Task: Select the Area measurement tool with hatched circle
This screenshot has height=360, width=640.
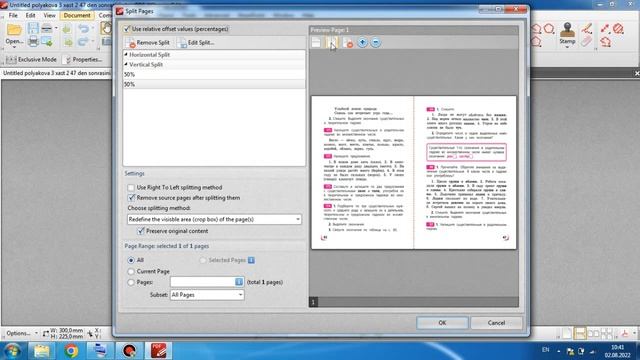Action: pyautogui.click(x=618, y=29)
